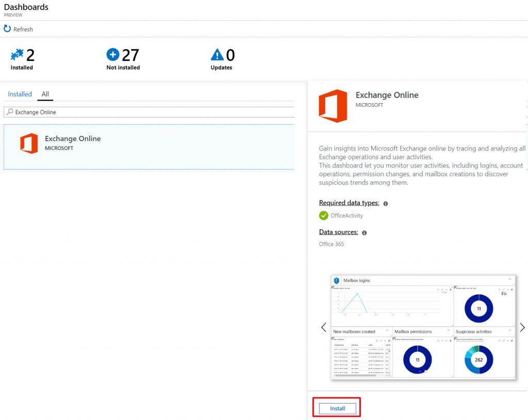
Task: Click the Data sources info icon
Action: coord(365,233)
